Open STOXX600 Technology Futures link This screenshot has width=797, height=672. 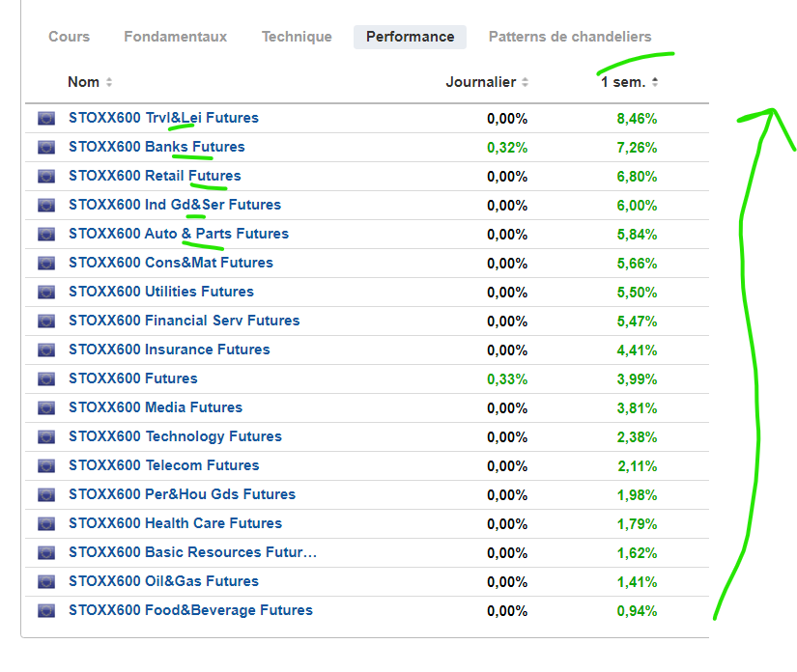[x=175, y=436]
